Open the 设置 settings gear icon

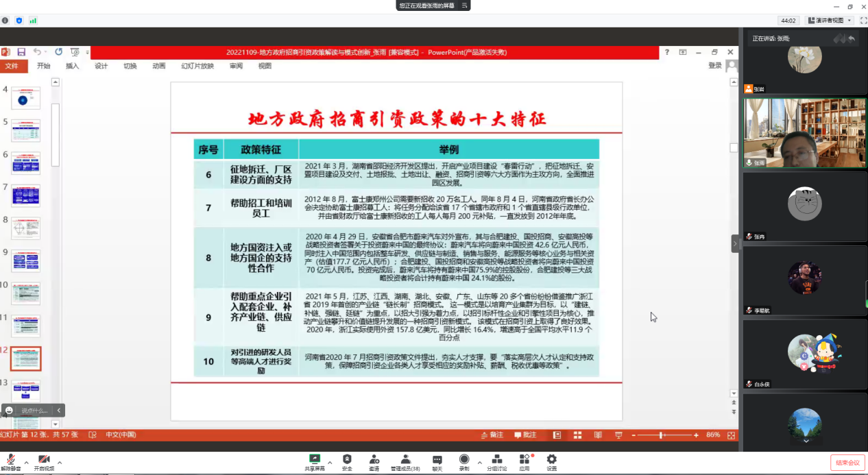(552, 459)
